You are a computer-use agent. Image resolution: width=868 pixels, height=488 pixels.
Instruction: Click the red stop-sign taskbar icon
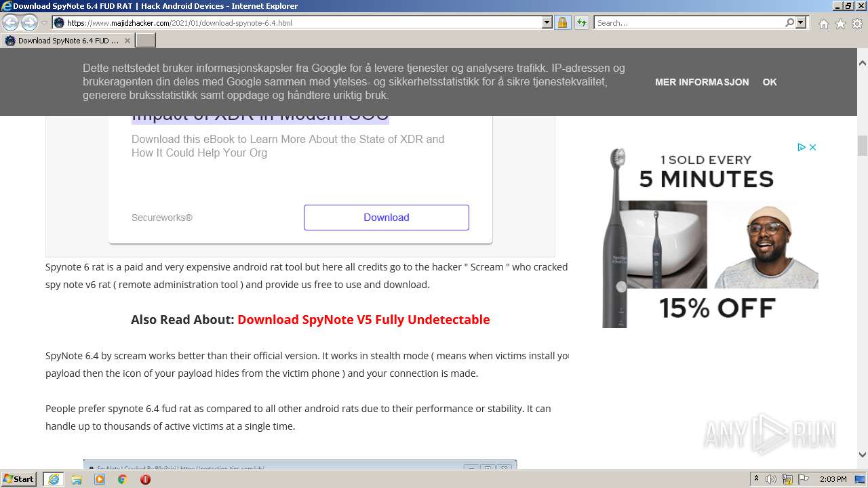[145, 479]
